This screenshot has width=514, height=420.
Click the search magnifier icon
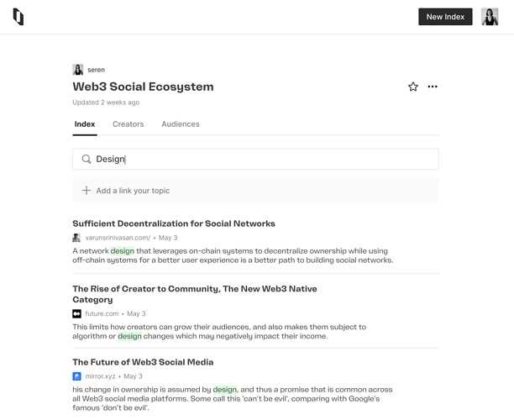[x=87, y=159]
